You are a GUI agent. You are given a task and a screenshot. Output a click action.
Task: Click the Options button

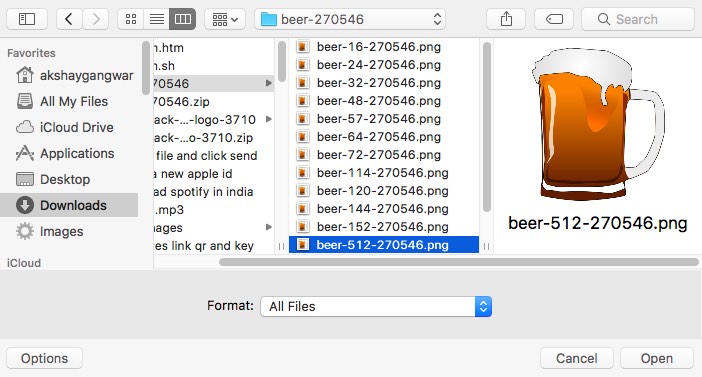(x=44, y=358)
